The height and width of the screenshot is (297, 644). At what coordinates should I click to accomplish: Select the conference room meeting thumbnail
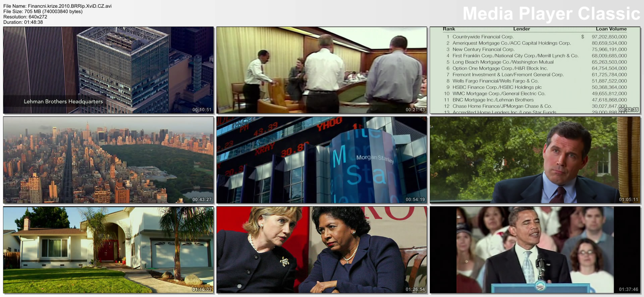[x=321, y=70]
